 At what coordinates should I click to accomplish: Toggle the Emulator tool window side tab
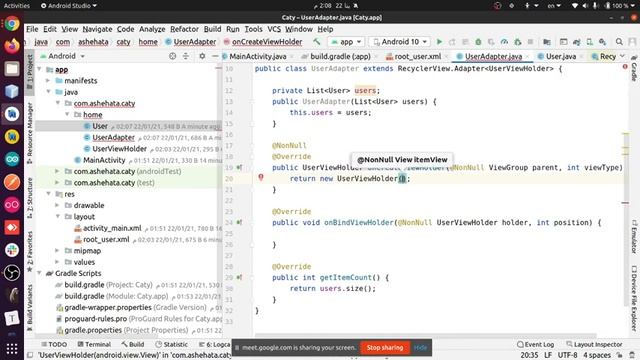634,237
